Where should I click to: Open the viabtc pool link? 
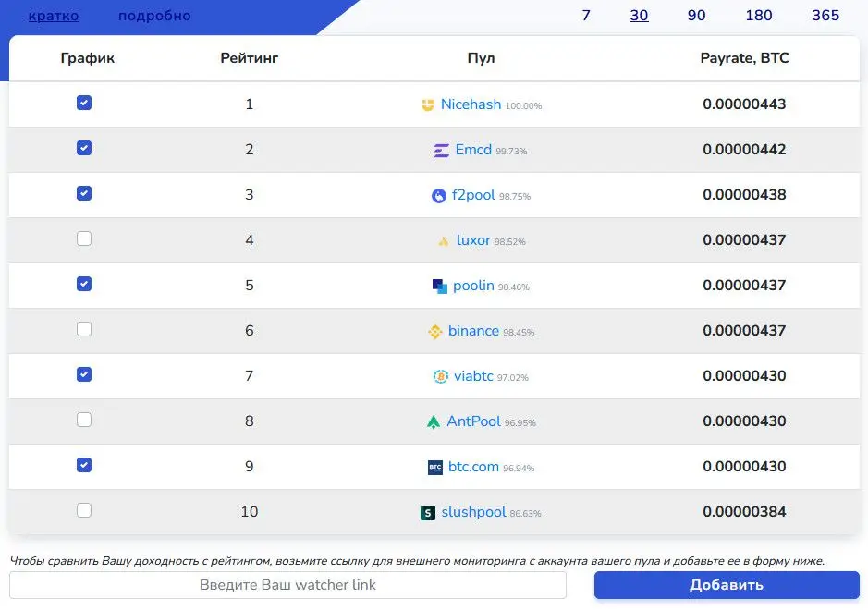(473, 376)
